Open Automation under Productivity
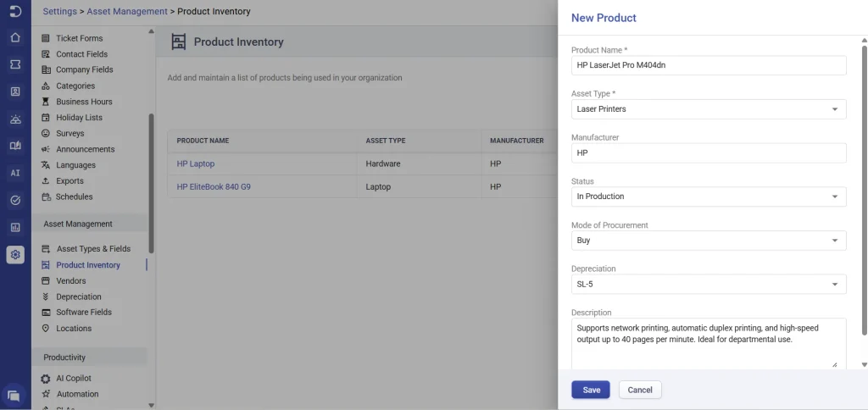The width and height of the screenshot is (868, 410). (77, 394)
